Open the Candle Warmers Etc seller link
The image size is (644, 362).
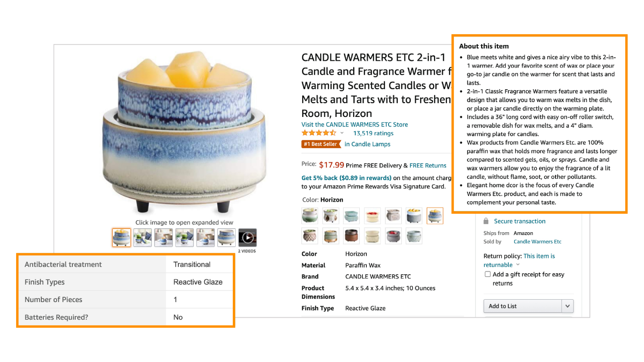point(537,241)
